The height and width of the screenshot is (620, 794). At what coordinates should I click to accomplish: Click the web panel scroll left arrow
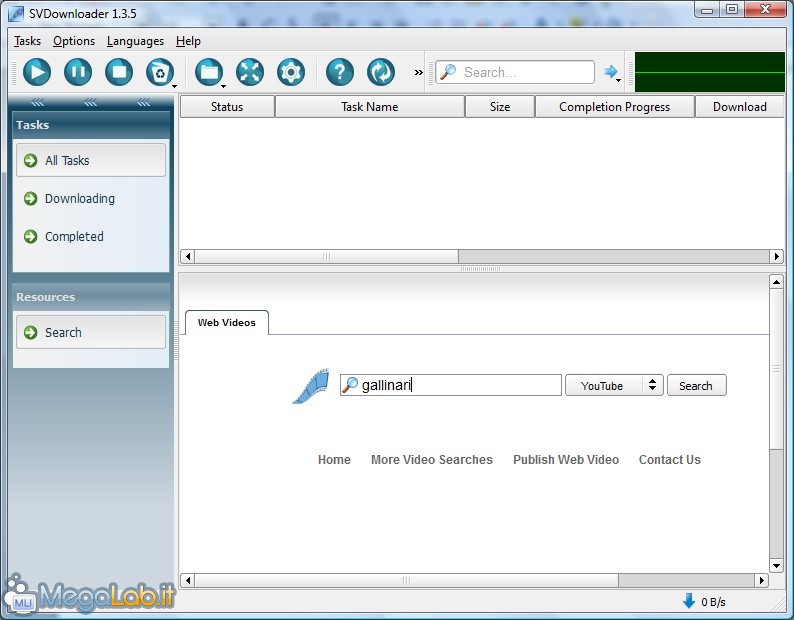point(187,580)
